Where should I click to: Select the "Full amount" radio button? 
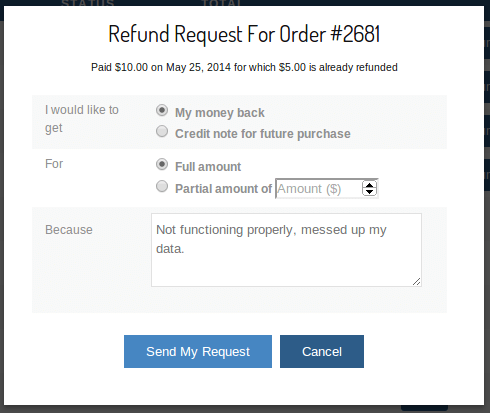tap(162, 164)
